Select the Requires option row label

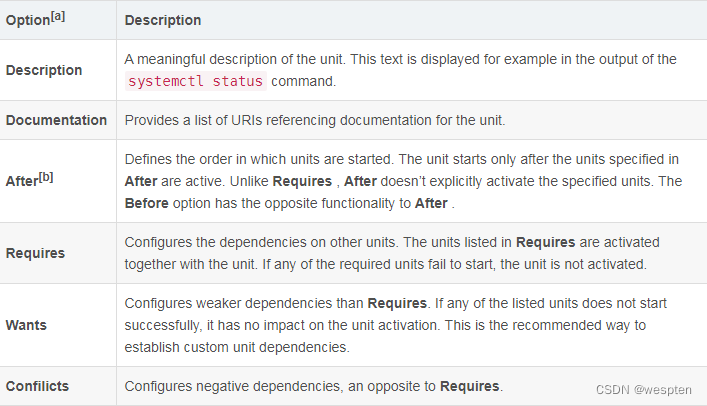pyautogui.click(x=35, y=253)
